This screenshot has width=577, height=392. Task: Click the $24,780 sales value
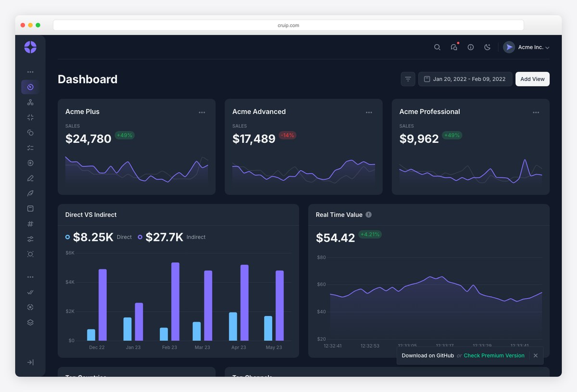88,139
